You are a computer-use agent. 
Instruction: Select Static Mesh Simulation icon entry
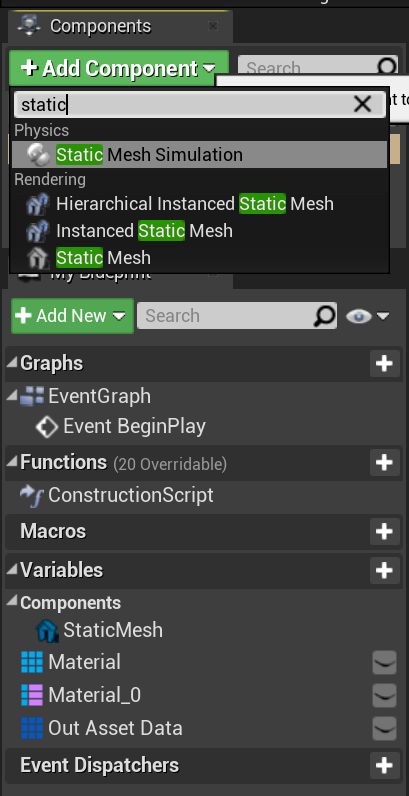[x=38, y=154]
